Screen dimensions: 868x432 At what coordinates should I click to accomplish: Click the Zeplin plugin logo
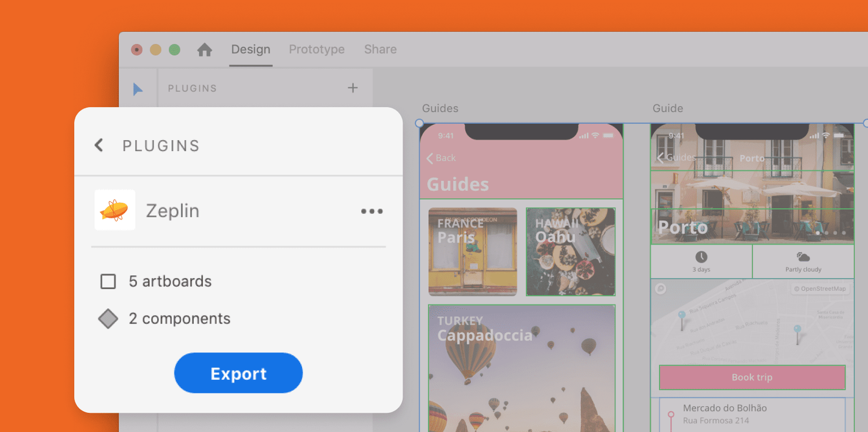click(x=115, y=211)
